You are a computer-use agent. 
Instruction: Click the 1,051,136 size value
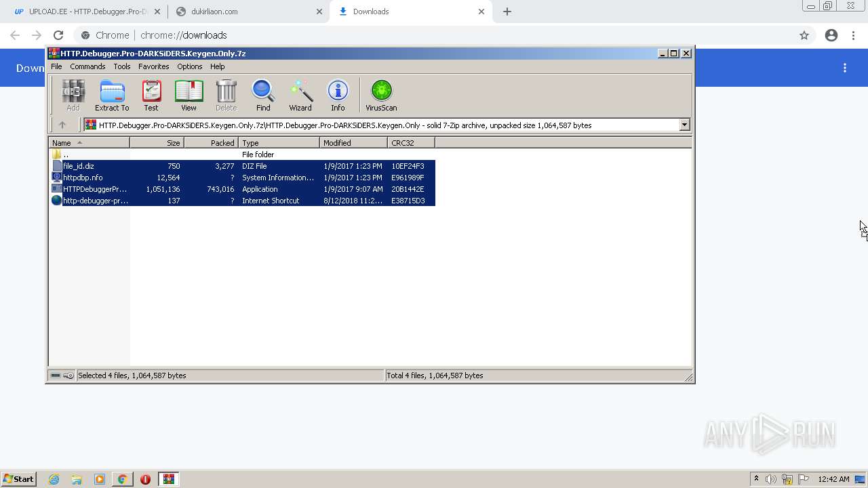pos(163,189)
